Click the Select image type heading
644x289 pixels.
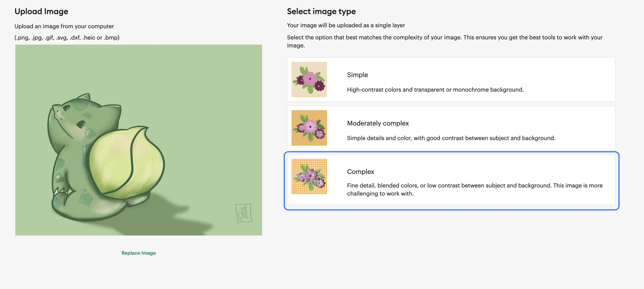pos(321,11)
